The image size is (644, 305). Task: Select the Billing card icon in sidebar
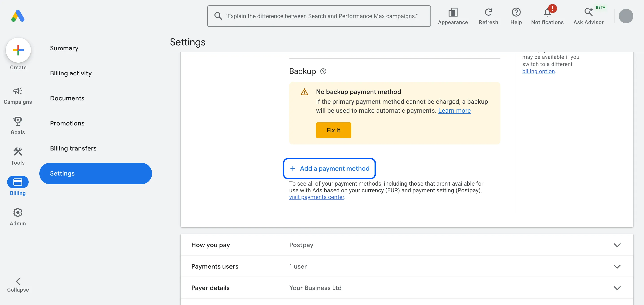point(18,182)
